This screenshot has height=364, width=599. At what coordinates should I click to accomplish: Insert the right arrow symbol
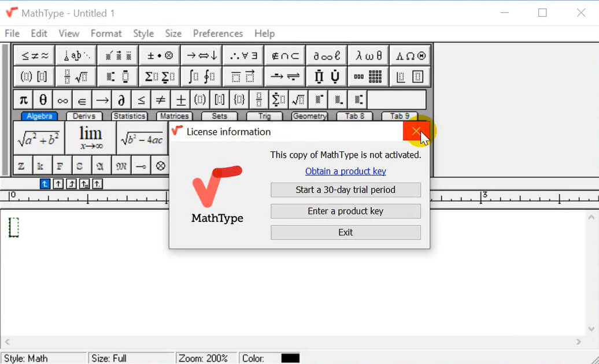tap(102, 100)
